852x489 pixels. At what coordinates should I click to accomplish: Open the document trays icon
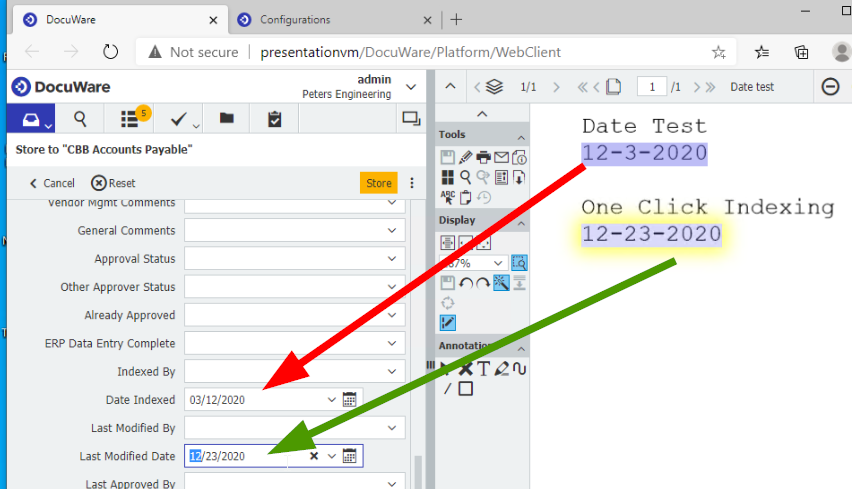(30, 119)
